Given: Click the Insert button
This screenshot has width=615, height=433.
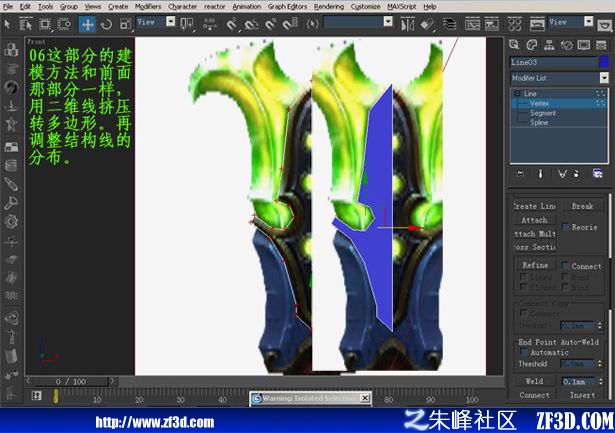Looking at the screenshot, I should 582,395.
